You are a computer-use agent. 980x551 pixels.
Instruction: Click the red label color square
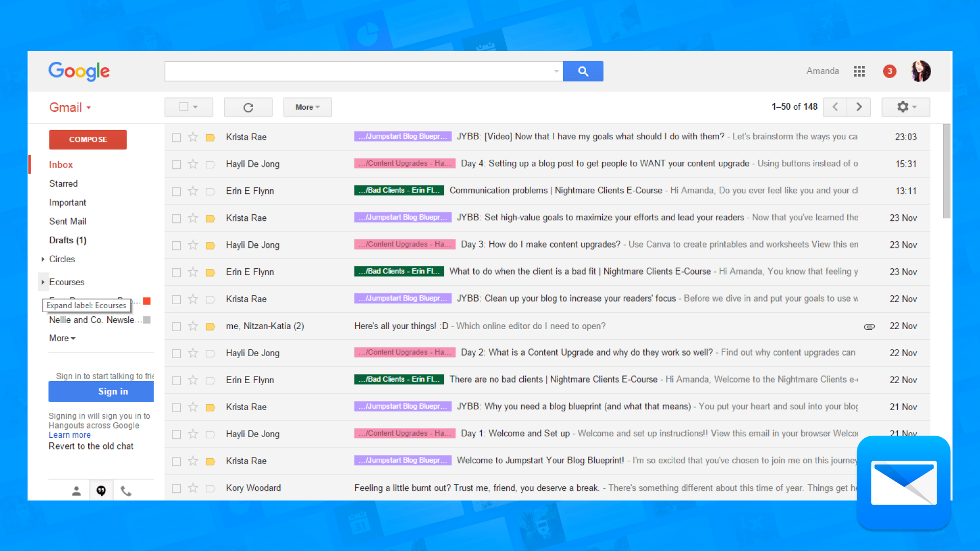(147, 301)
